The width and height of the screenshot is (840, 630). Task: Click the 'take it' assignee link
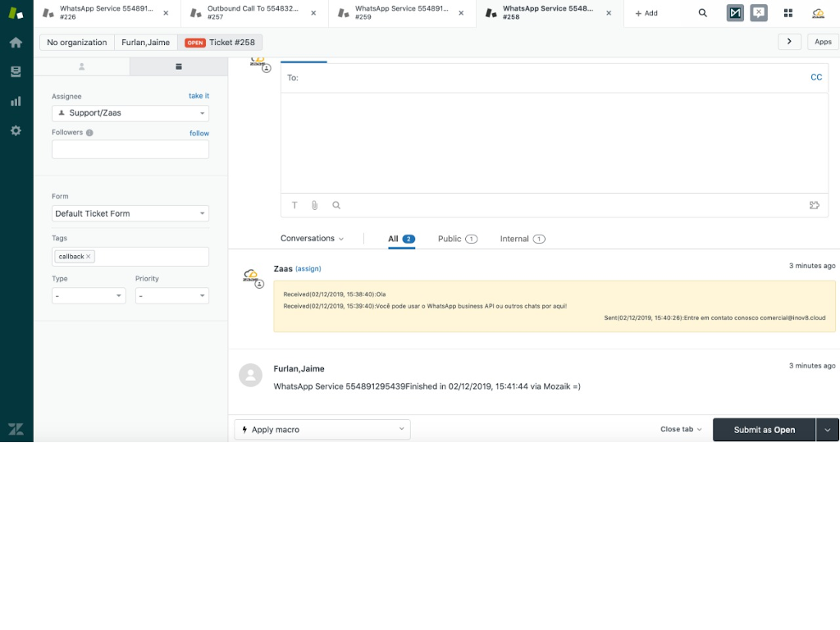199,96
